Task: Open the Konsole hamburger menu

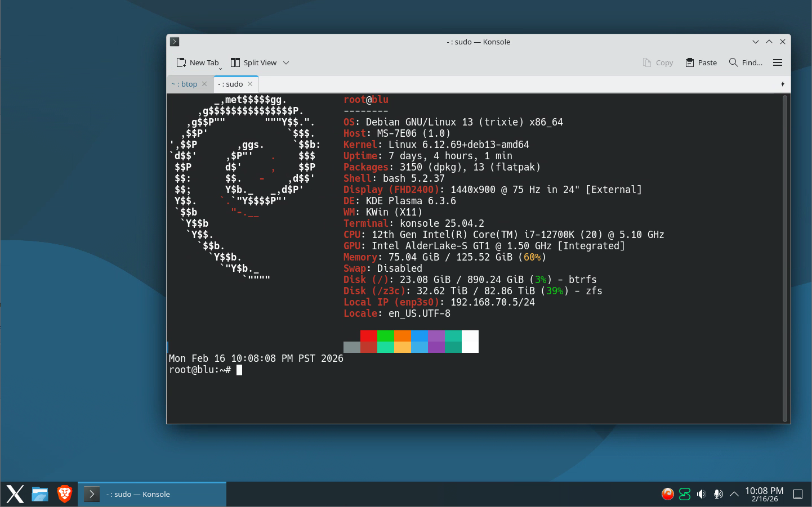Action: (x=778, y=62)
